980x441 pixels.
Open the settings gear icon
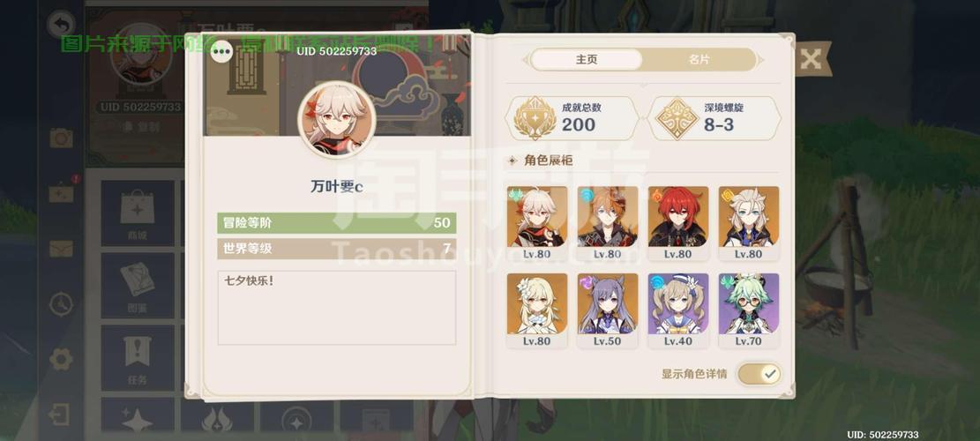61,359
